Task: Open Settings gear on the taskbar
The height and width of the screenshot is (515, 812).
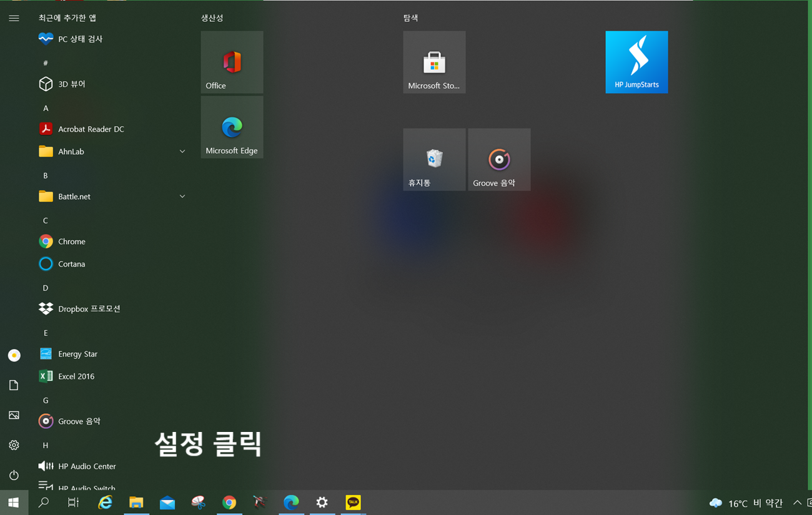Action: point(322,503)
